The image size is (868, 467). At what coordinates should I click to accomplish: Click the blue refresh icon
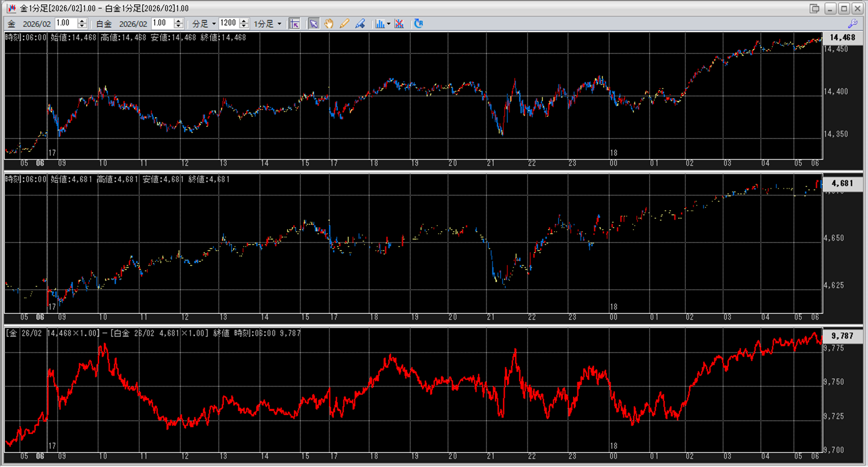point(418,24)
